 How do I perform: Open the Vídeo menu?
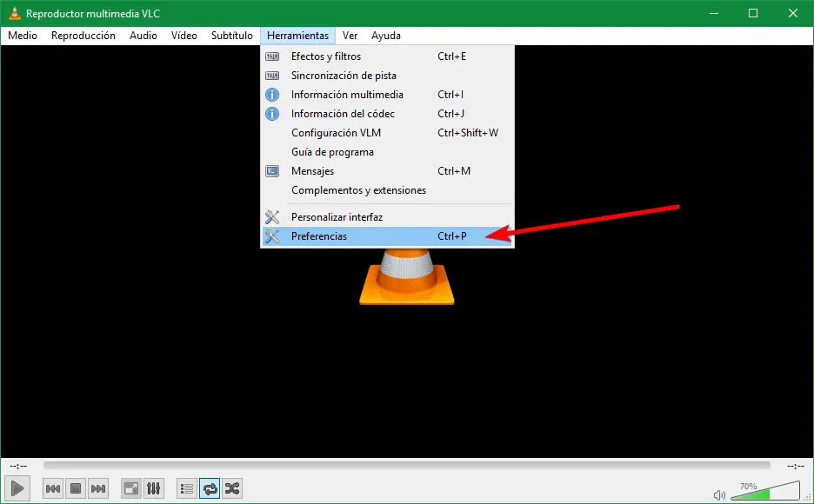(x=184, y=36)
